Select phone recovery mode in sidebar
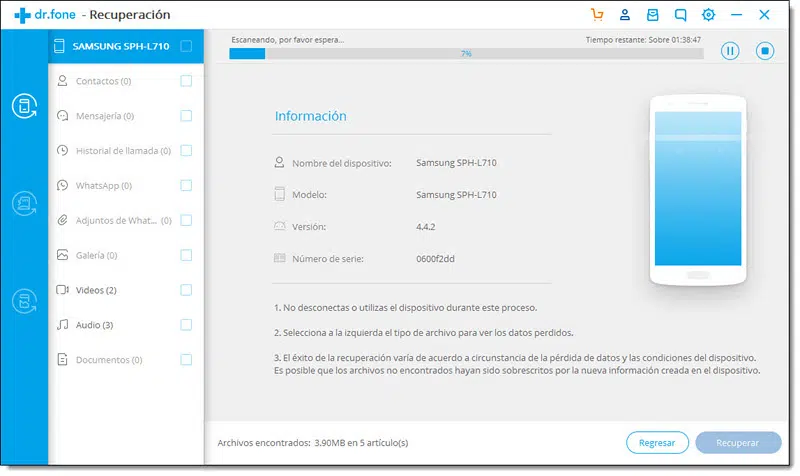800x476 pixels. pos(24,106)
